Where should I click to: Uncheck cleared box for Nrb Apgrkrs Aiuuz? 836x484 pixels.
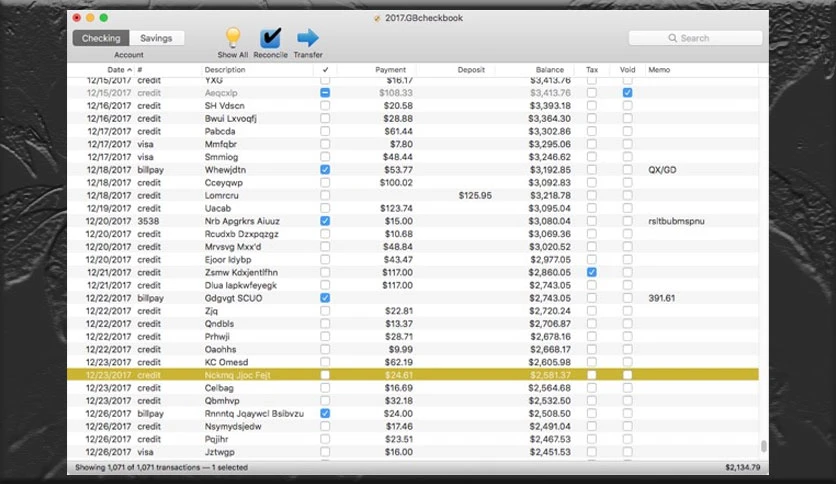point(325,221)
